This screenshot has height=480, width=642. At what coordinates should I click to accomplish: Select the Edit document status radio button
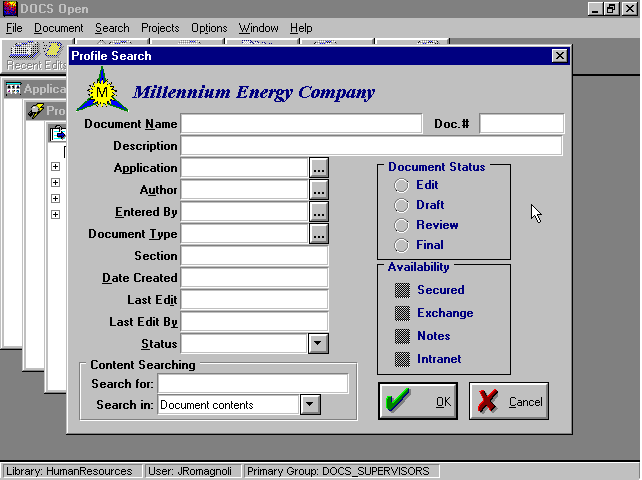401,185
